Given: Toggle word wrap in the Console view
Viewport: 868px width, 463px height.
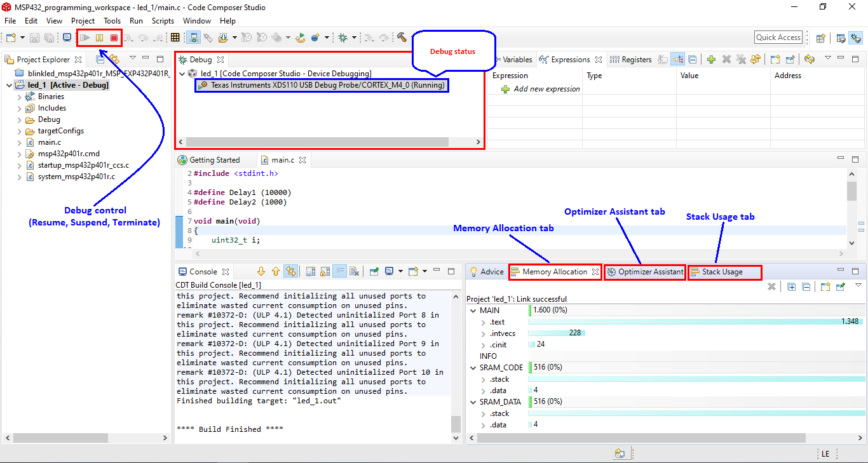Looking at the screenshot, I should tap(338, 271).
